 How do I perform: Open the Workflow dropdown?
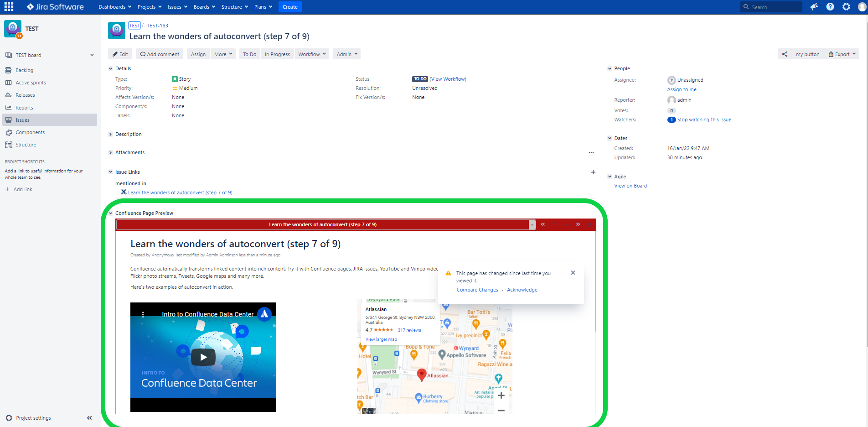312,54
